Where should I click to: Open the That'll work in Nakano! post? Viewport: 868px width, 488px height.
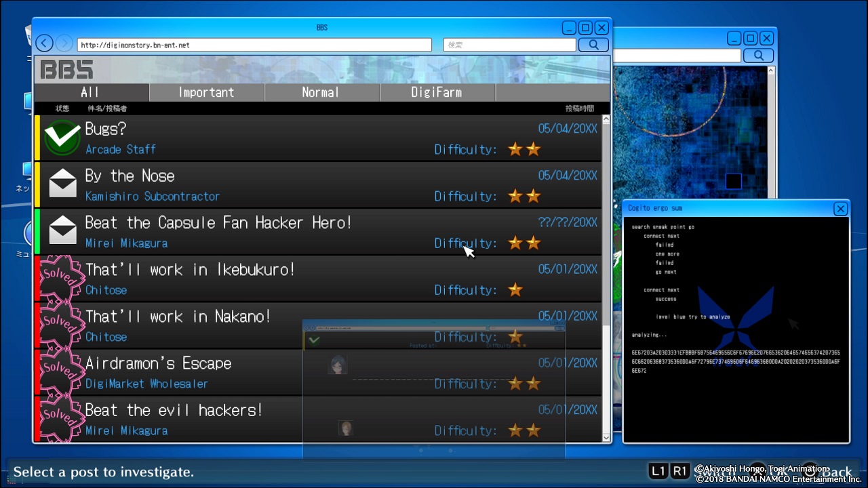tap(178, 317)
